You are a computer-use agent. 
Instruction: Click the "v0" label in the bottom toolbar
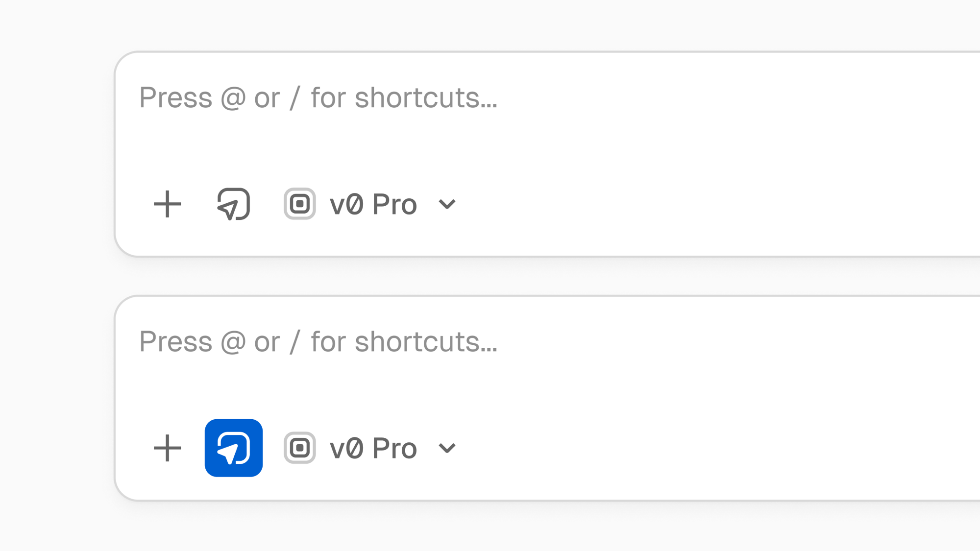(346, 448)
